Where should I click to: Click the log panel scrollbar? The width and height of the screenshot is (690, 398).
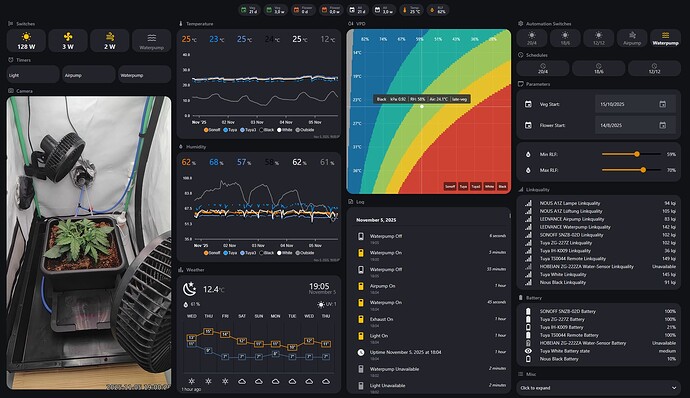[x=510, y=216]
